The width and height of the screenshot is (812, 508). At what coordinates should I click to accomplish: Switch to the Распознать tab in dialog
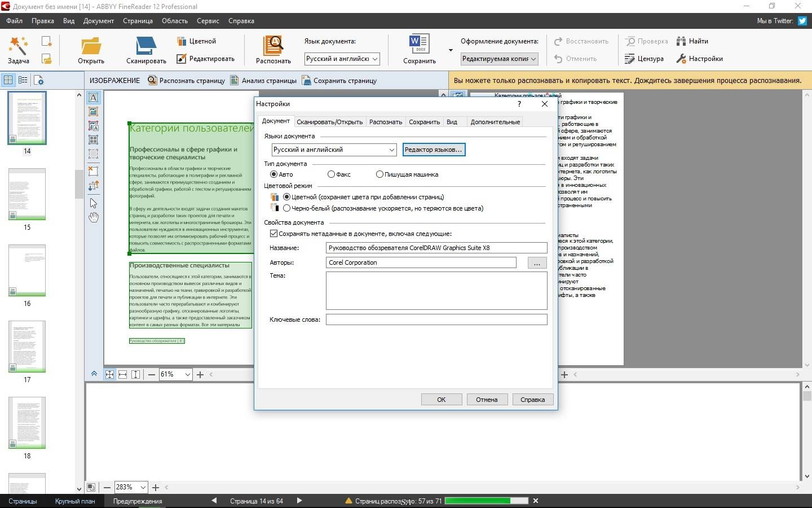click(386, 122)
